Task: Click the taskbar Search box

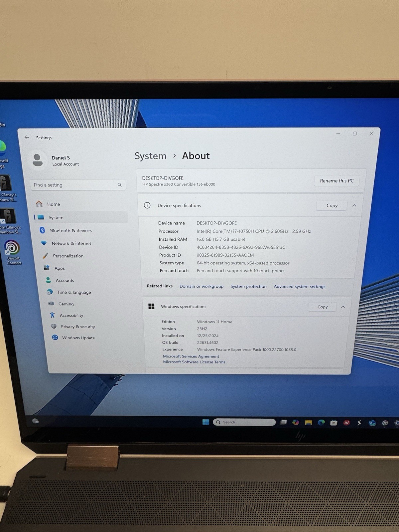Action: tap(244, 422)
